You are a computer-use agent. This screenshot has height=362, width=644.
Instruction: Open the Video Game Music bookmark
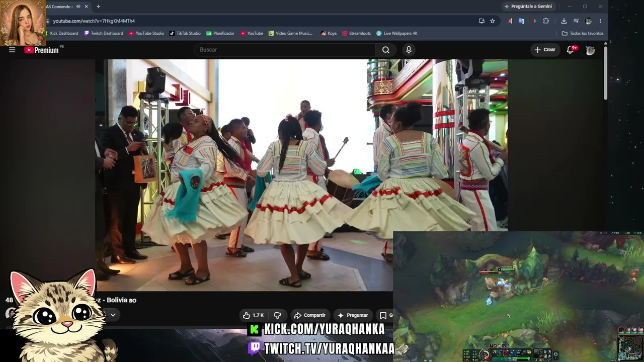coord(291,34)
